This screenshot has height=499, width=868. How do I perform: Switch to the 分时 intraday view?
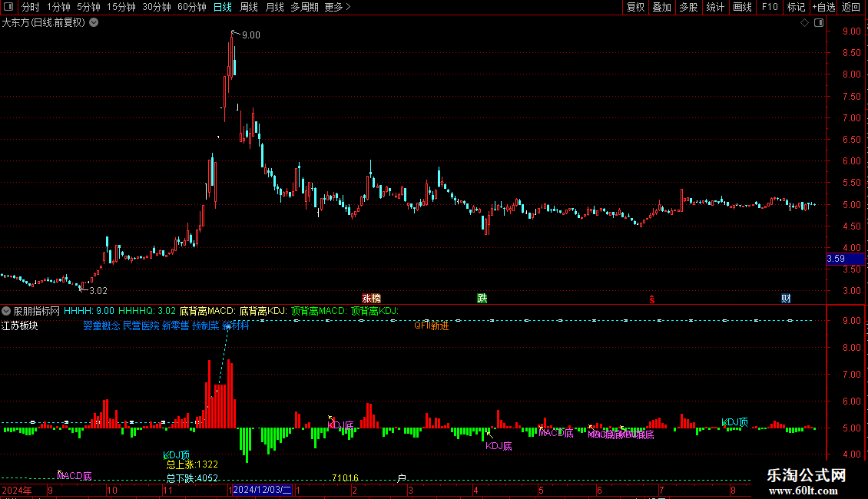[31, 7]
